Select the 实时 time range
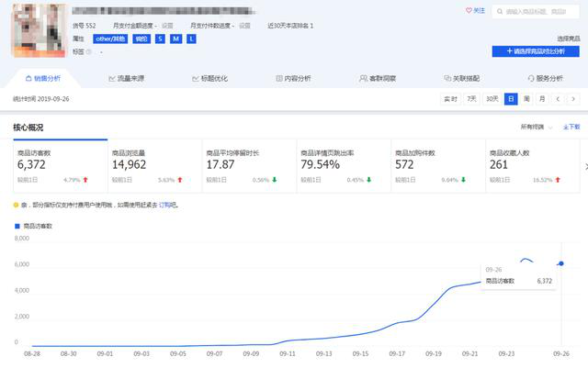The width and height of the screenshot is (588, 368). click(x=450, y=99)
